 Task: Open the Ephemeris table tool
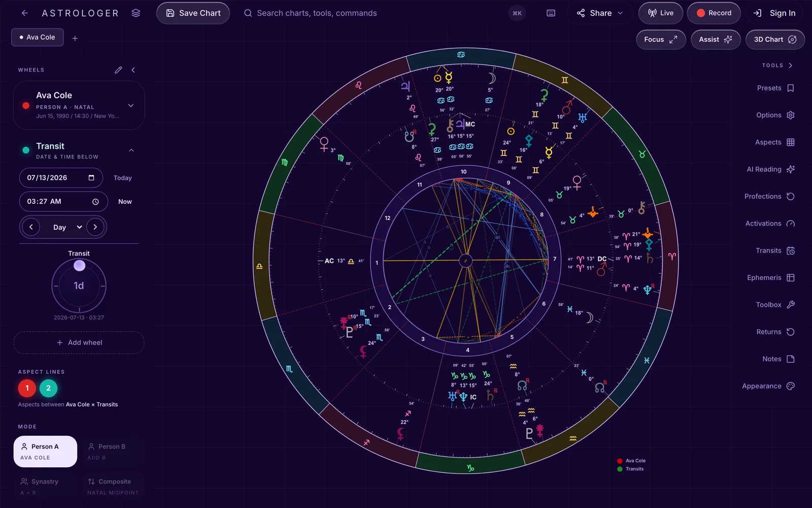(771, 278)
